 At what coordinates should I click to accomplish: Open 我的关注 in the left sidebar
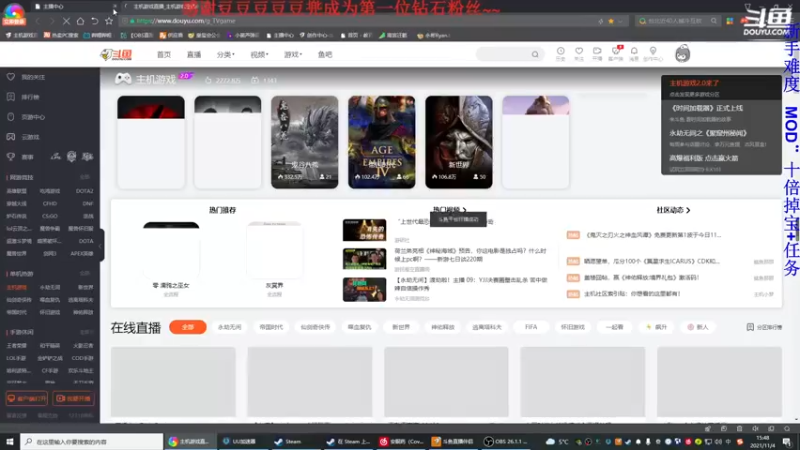coord(33,77)
